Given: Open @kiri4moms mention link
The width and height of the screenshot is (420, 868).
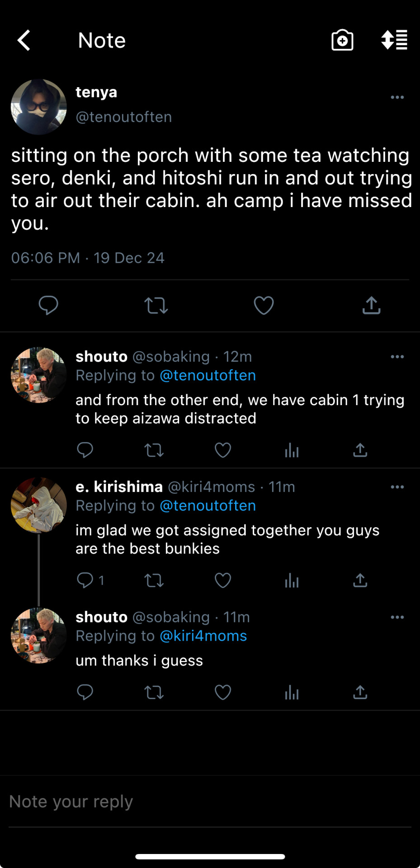Looking at the screenshot, I should click(203, 636).
